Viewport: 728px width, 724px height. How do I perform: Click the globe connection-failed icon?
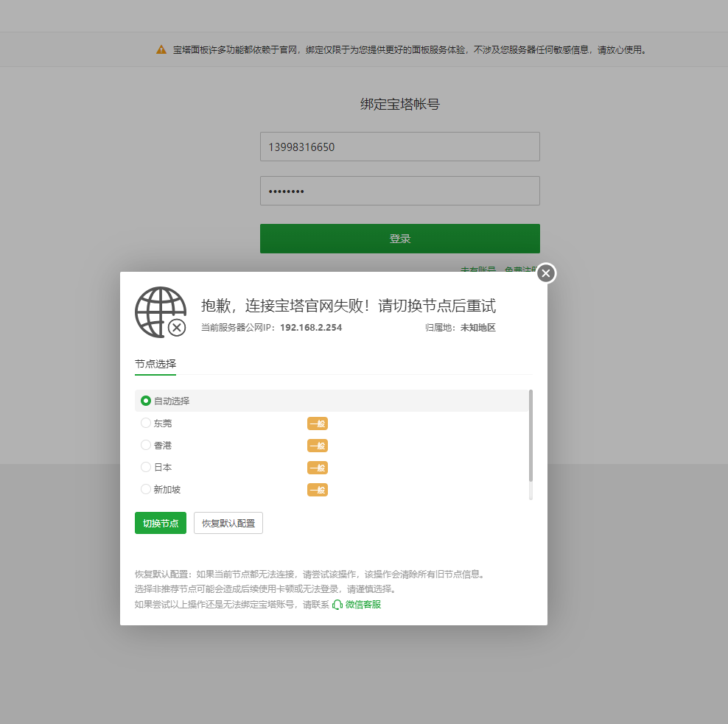[x=161, y=312]
